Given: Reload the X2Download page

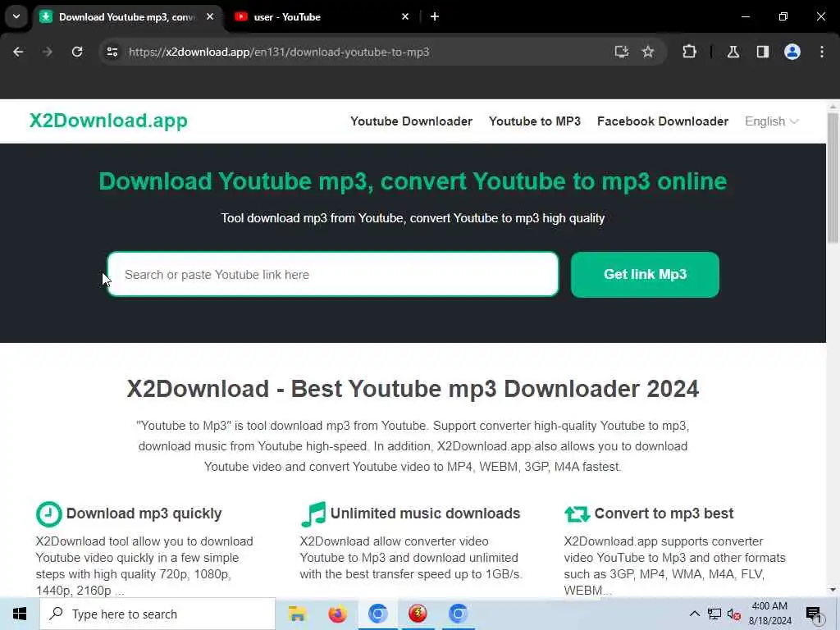Looking at the screenshot, I should pos(77,52).
